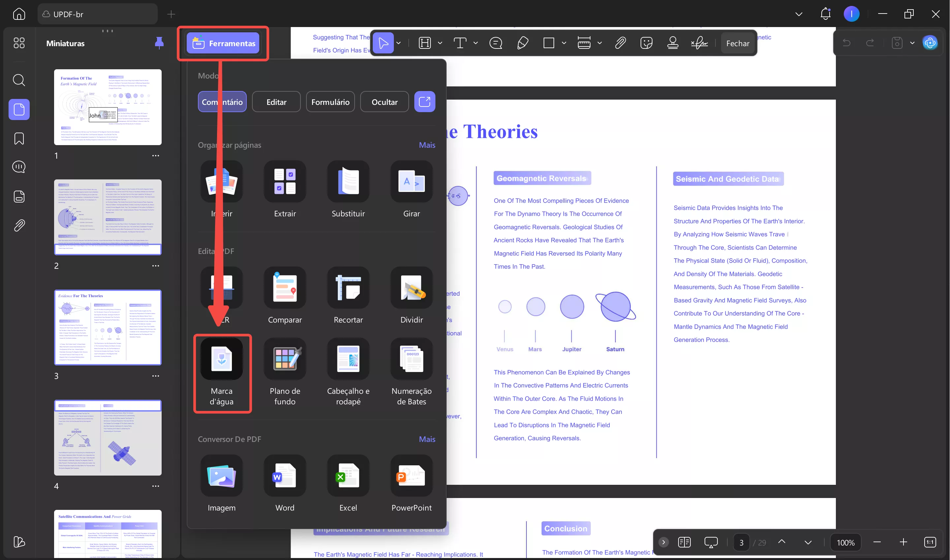Click the attachment paperclip toolbar icon
This screenshot has width=950, height=560.
pos(620,43)
